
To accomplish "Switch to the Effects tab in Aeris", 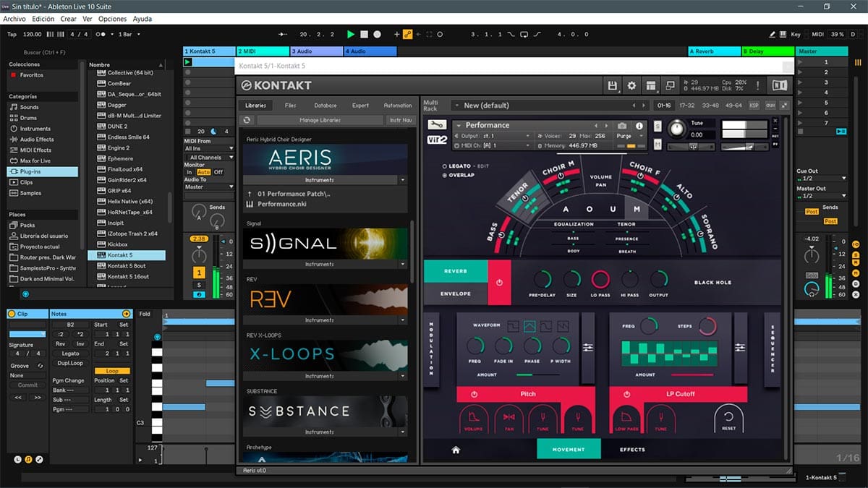I will coord(632,450).
